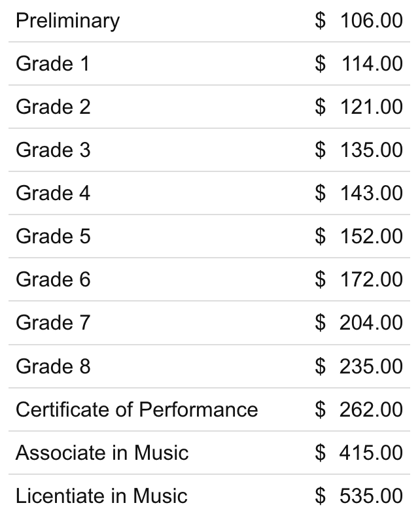Click the $415.00 Associate fee
The width and height of the screenshot is (420, 518).
pyautogui.click(x=359, y=453)
